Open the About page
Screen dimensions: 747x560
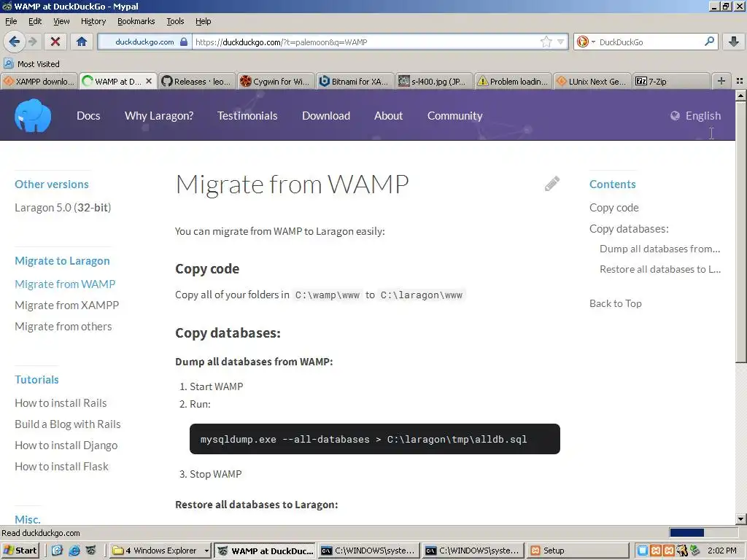click(x=388, y=116)
